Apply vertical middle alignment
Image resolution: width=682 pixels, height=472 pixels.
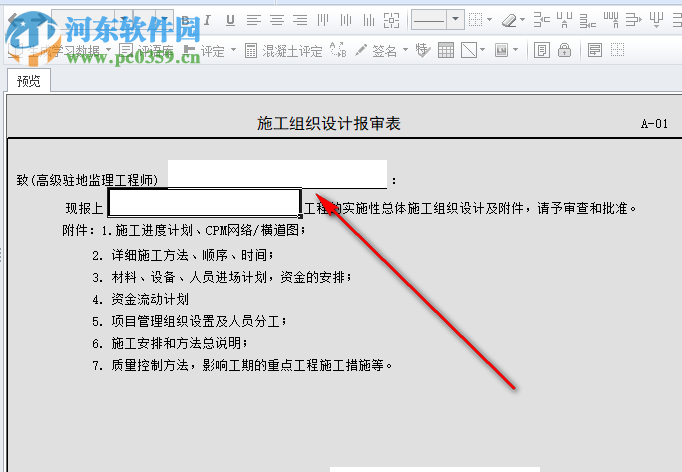click(x=346, y=20)
